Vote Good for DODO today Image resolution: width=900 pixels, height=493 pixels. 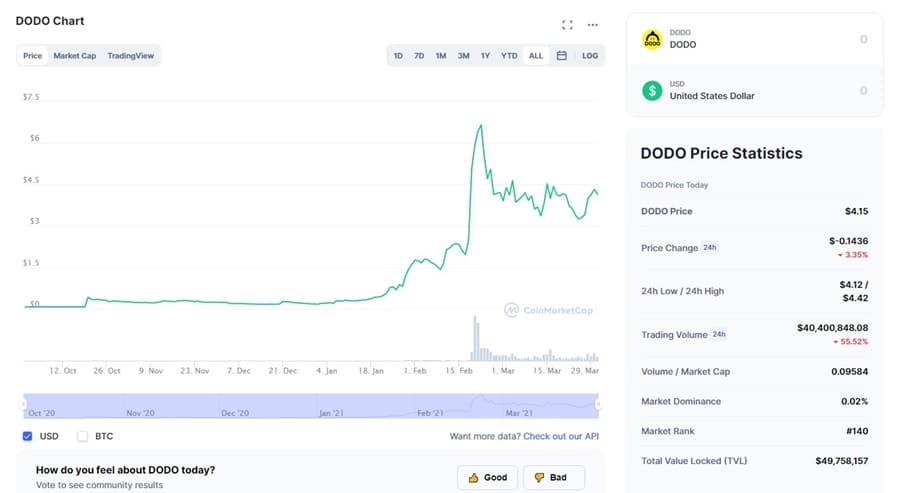pyautogui.click(x=488, y=477)
